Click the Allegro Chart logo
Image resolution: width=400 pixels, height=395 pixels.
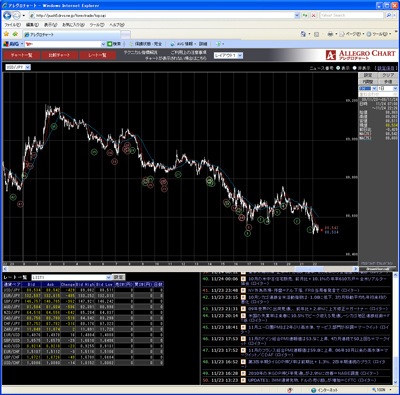pyautogui.click(x=360, y=55)
